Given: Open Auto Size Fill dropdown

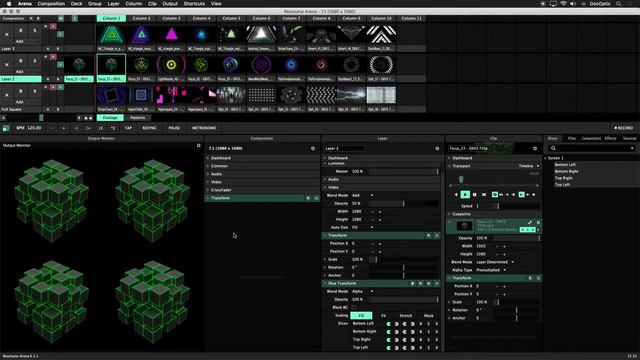Looking at the screenshot, I should [362, 227].
